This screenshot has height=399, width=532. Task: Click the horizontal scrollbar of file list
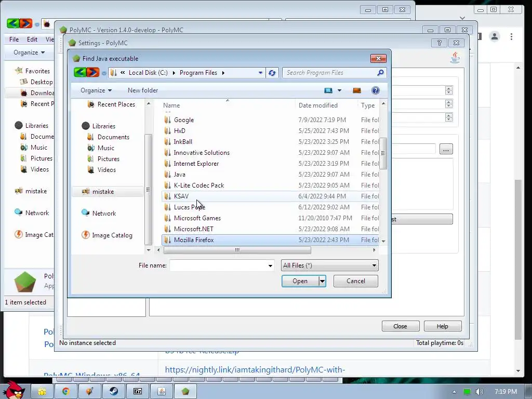tap(237, 250)
